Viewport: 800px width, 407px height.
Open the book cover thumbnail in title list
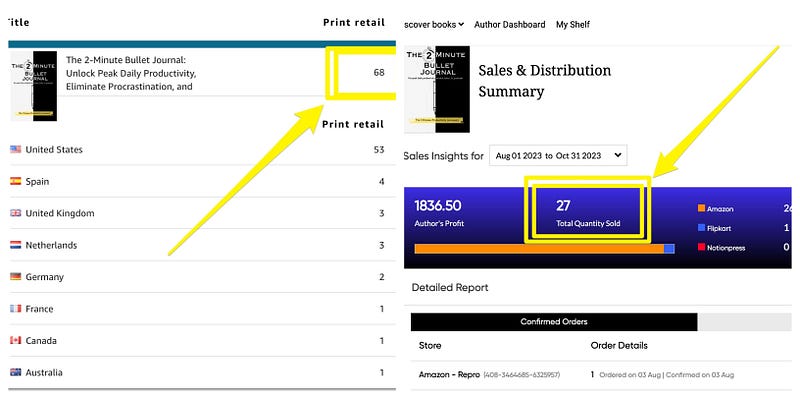(34, 86)
